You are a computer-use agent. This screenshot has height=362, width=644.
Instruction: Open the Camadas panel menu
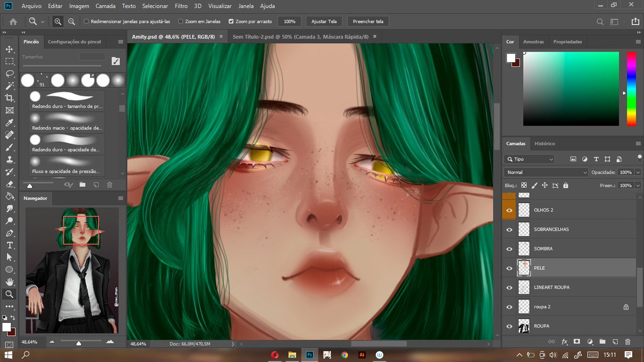coord(638,143)
